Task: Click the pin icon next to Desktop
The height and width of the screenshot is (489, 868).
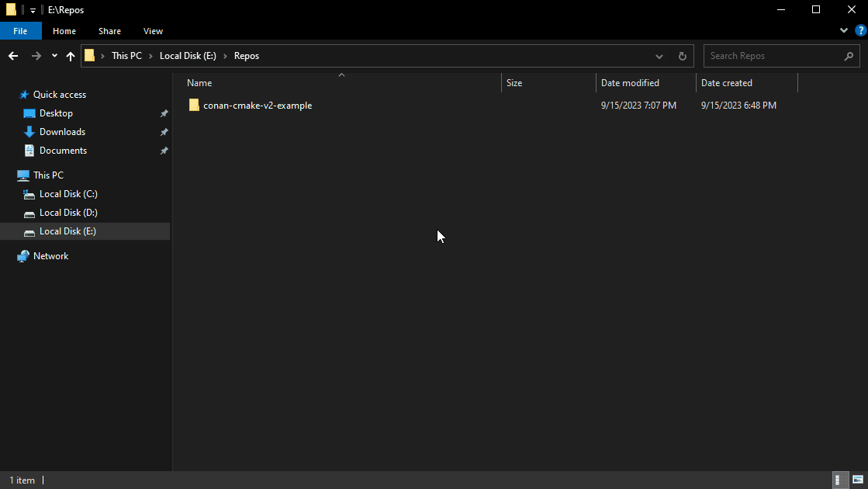Action: (x=164, y=113)
